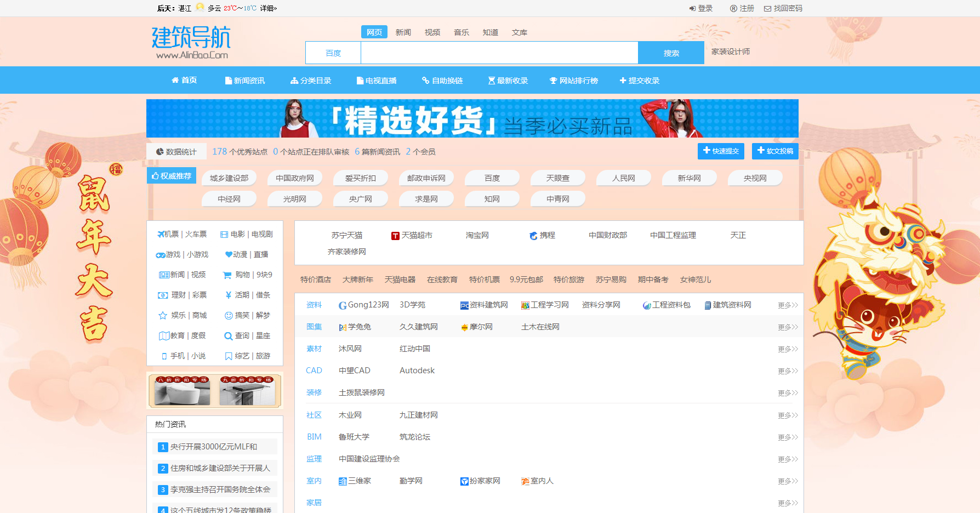Image resolution: width=980 pixels, height=513 pixels.
Task: Open the 鲁班大学 BIM link
Action: [354, 437]
